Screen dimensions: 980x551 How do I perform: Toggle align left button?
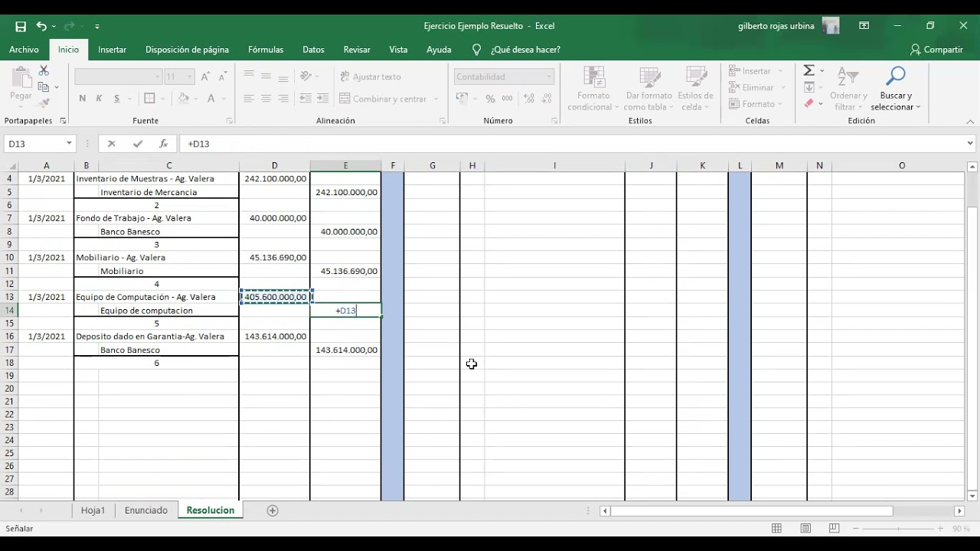click(249, 99)
